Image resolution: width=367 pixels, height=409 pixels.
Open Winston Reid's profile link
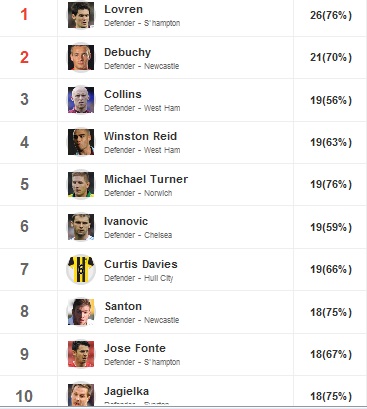[x=140, y=136]
